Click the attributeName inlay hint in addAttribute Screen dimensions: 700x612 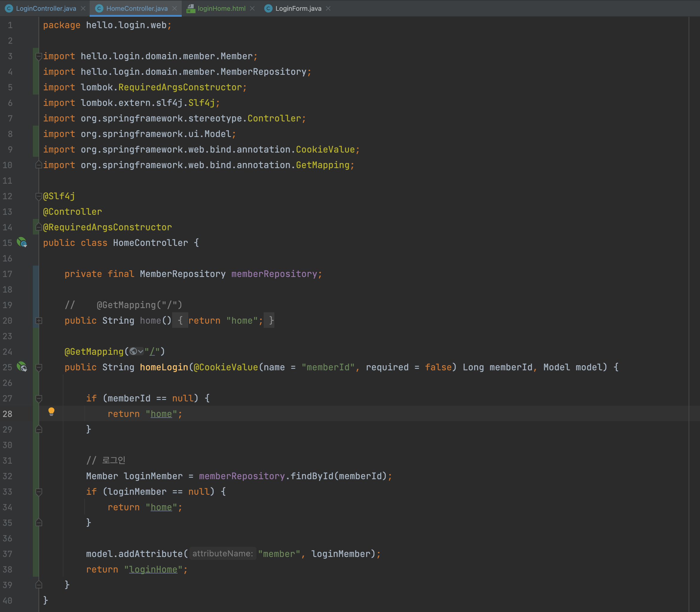tap(223, 554)
